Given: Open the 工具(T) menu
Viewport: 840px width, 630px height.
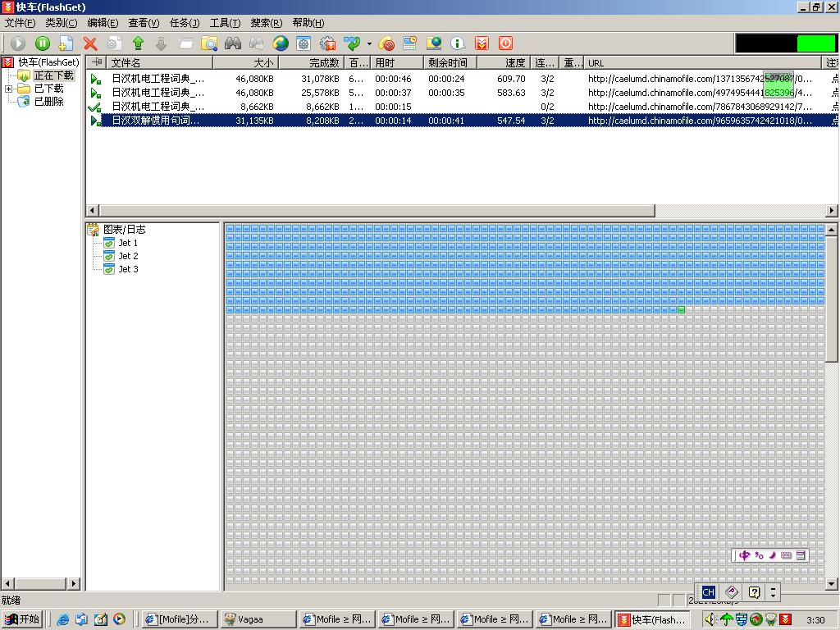Looking at the screenshot, I should click(x=225, y=23).
